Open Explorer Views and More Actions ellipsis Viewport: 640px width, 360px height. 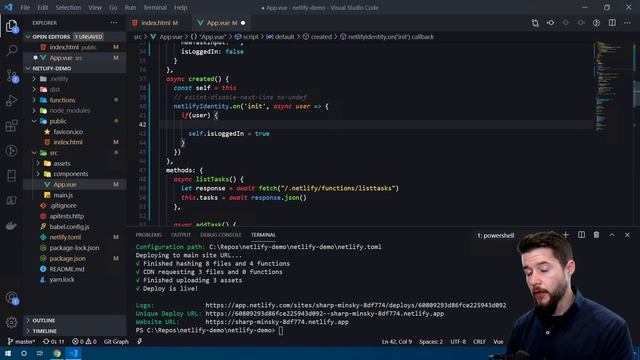(113, 23)
